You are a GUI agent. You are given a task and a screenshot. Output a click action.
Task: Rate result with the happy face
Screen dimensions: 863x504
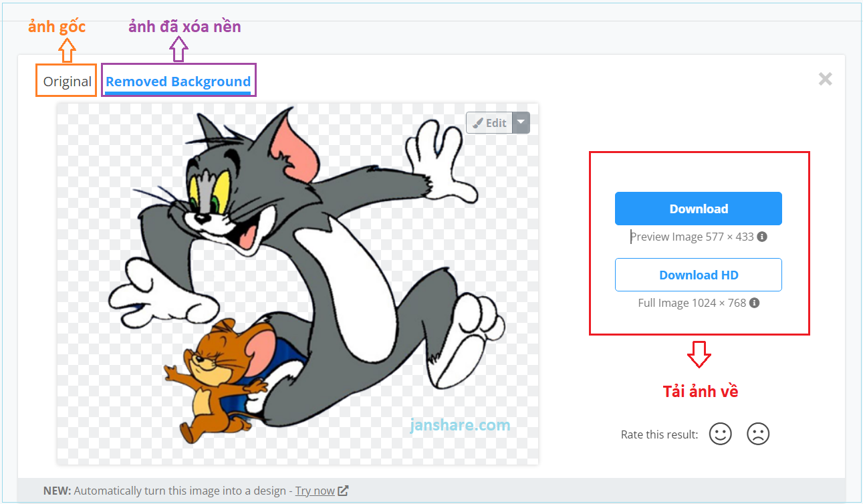[721, 434]
